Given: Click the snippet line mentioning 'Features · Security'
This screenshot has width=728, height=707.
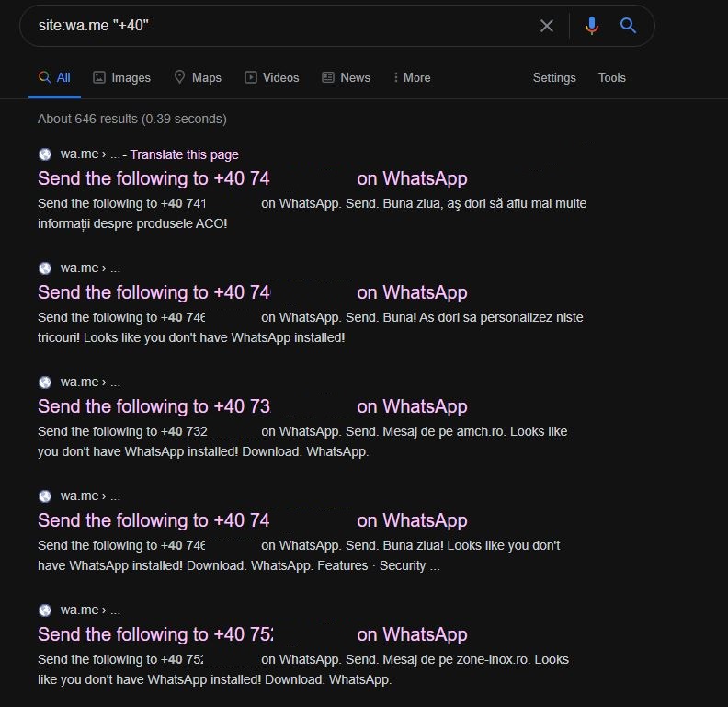Looking at the screenshot, I should tap(239, 565).
